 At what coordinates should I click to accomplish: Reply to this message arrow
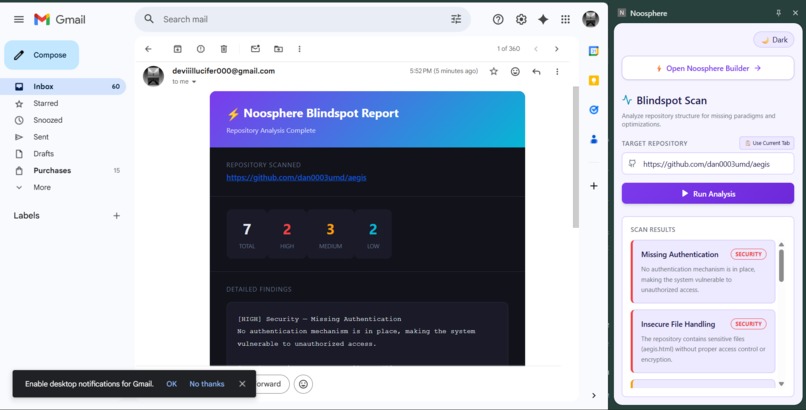pyautogui.click(x=536, y=71)
